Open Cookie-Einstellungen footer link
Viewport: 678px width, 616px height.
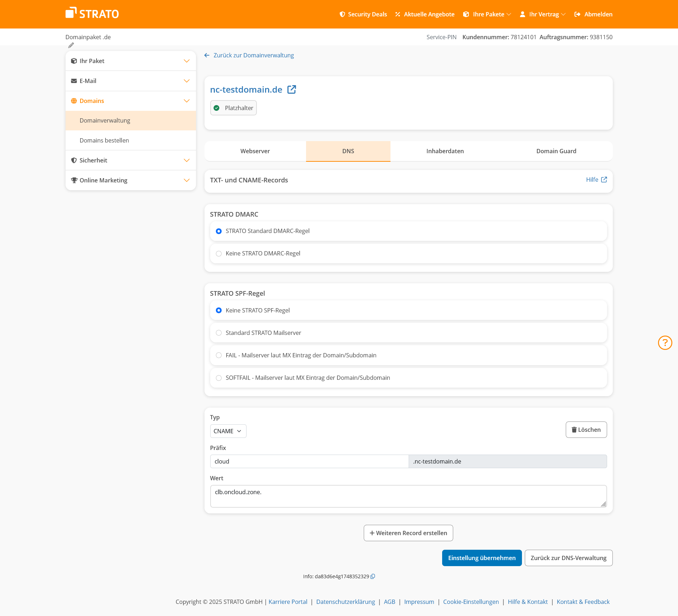click(471, 602)
